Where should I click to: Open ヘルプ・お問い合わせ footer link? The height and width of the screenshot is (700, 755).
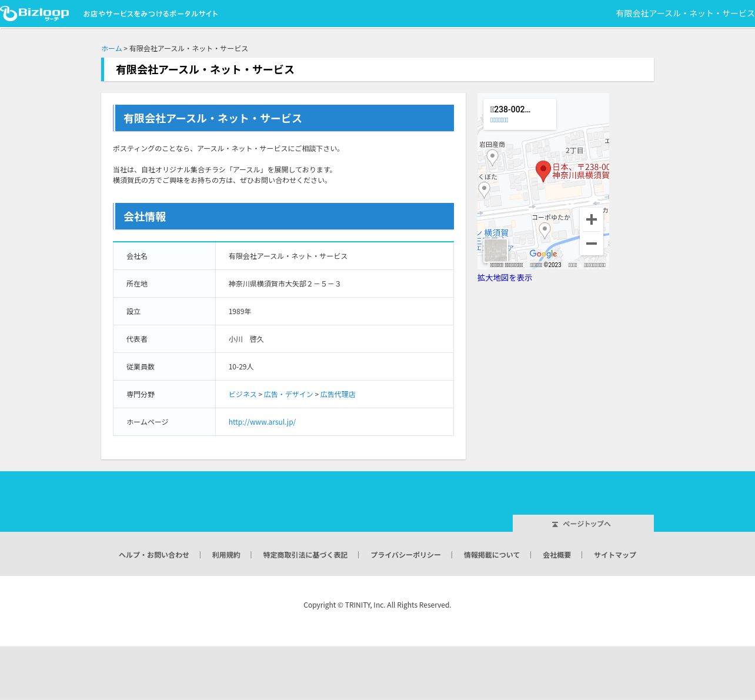coord(154,555)
